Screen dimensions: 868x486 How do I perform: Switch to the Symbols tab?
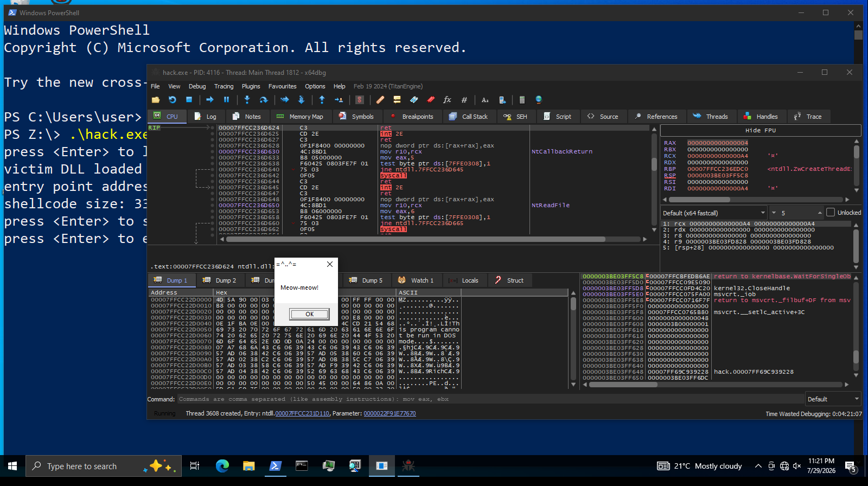tap(356, 117)
